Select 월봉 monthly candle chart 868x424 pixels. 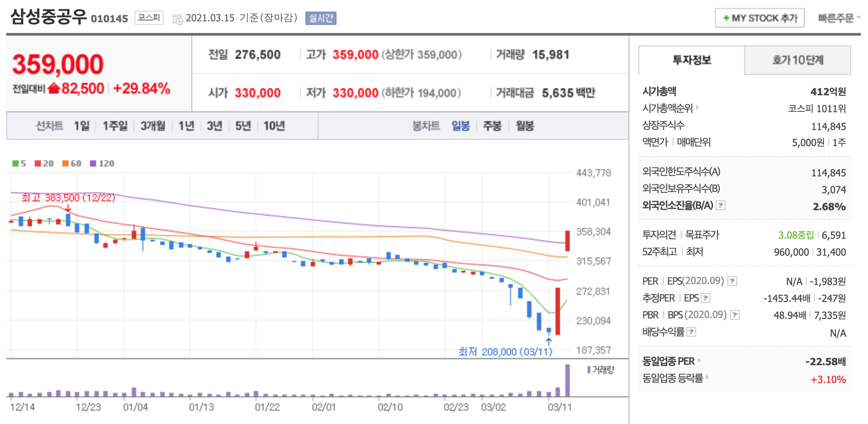tap(525, 126)
